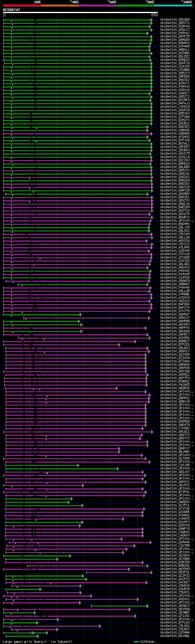Select the UniRef100_C6THH4 label
Viewport: 195px width, 644px height.
175,633
